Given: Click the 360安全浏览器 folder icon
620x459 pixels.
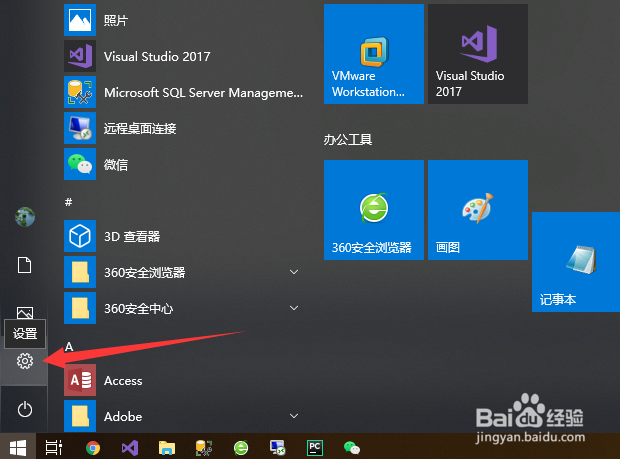Looking at the screenshot, I should 80,272.
